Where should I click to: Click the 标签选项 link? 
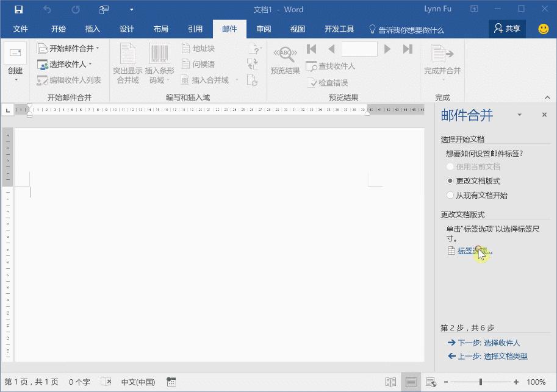coord(472,250)
